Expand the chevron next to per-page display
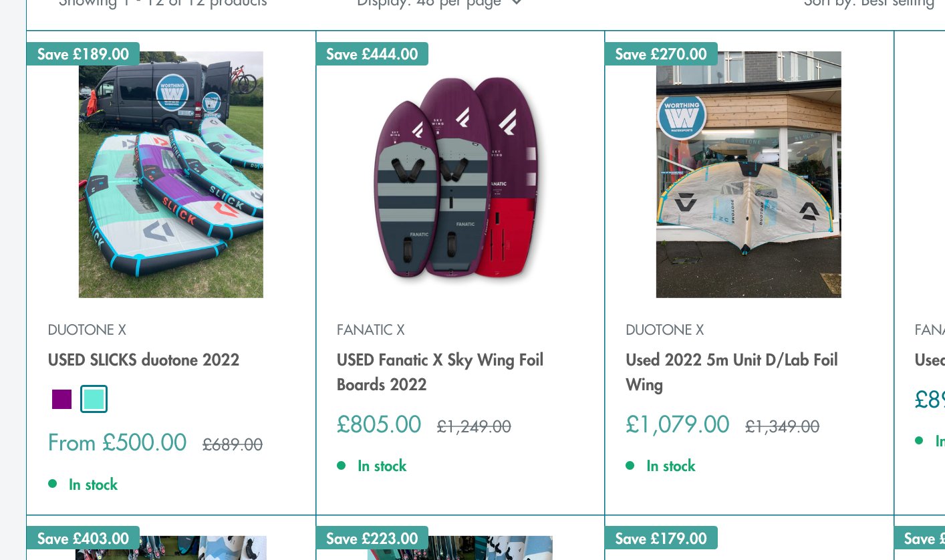 515,3
